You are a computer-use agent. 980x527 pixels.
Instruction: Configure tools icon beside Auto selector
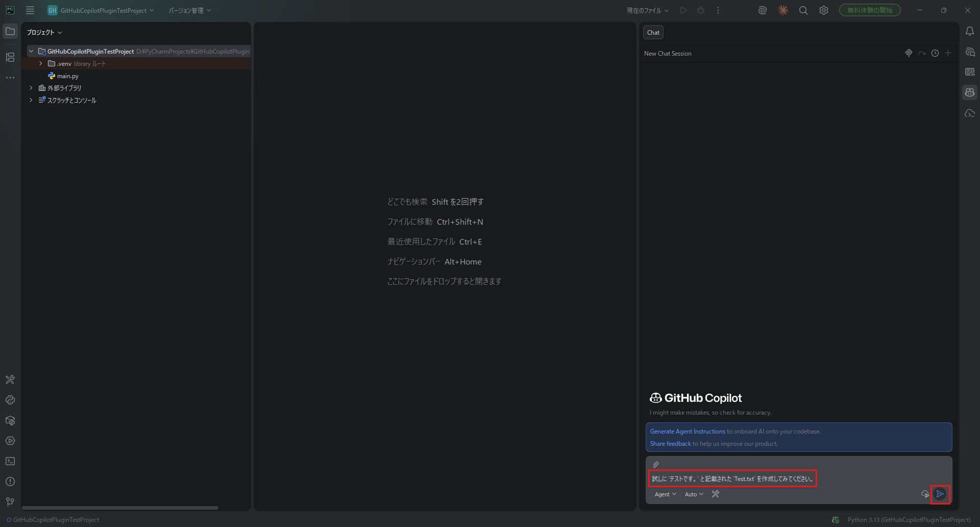point(716,494)
